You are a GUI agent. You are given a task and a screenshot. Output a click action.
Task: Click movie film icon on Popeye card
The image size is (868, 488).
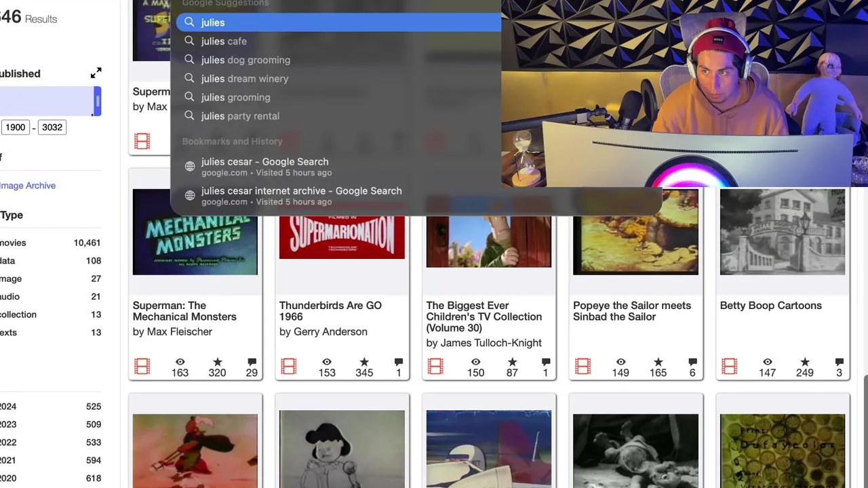tap(583, 367)
